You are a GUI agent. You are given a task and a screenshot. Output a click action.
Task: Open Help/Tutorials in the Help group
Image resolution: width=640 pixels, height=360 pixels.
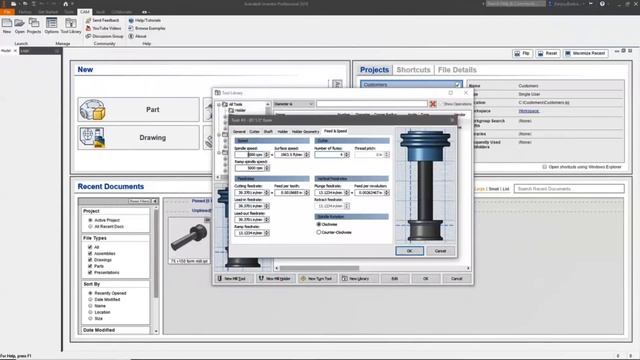click(x=145, y=20)
